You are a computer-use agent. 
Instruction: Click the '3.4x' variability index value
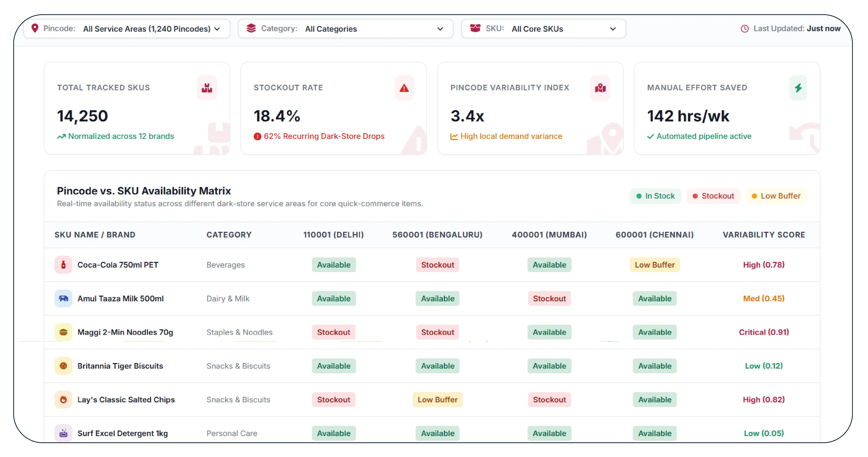(x=467, y=116)
